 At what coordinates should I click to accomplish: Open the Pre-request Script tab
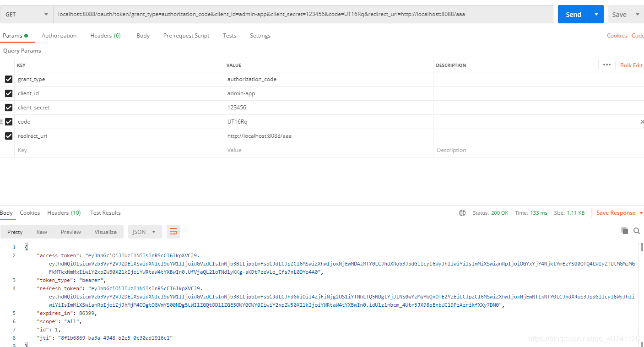point(186,36)
